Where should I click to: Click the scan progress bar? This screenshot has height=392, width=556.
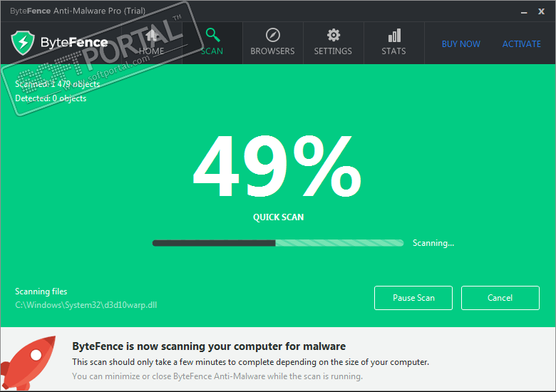point(278,243)
